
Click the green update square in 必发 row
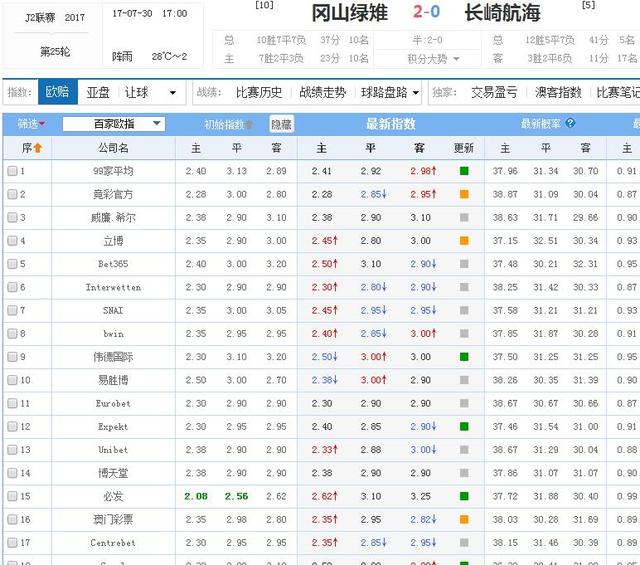[x=464, y=496]
